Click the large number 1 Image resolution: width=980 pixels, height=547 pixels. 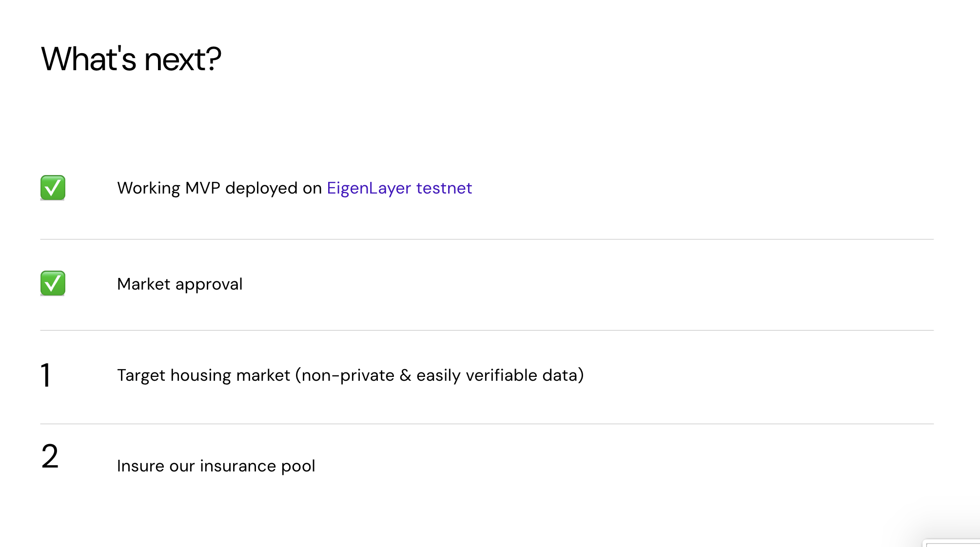point(46,375)
